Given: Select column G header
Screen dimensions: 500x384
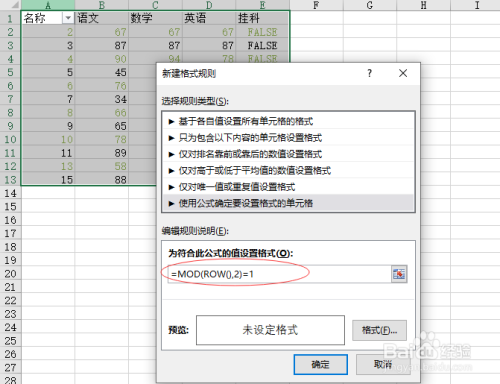Looking at the screenshot, I should 370,5.
